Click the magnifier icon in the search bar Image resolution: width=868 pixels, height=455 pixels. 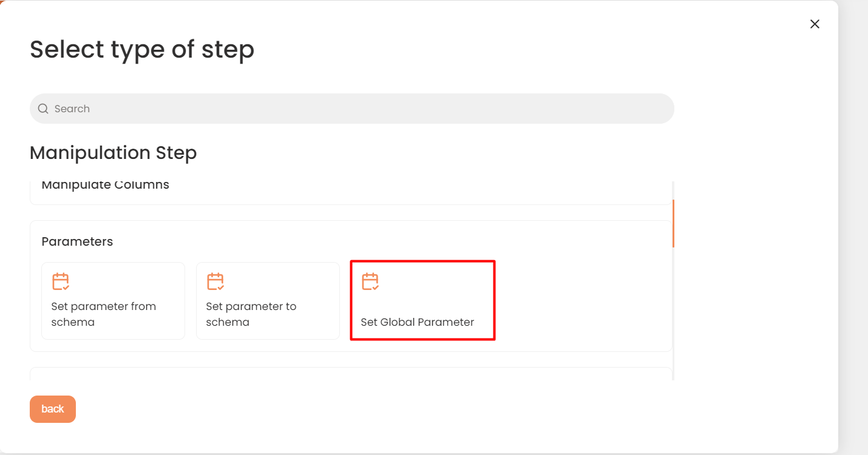point(43,109)
